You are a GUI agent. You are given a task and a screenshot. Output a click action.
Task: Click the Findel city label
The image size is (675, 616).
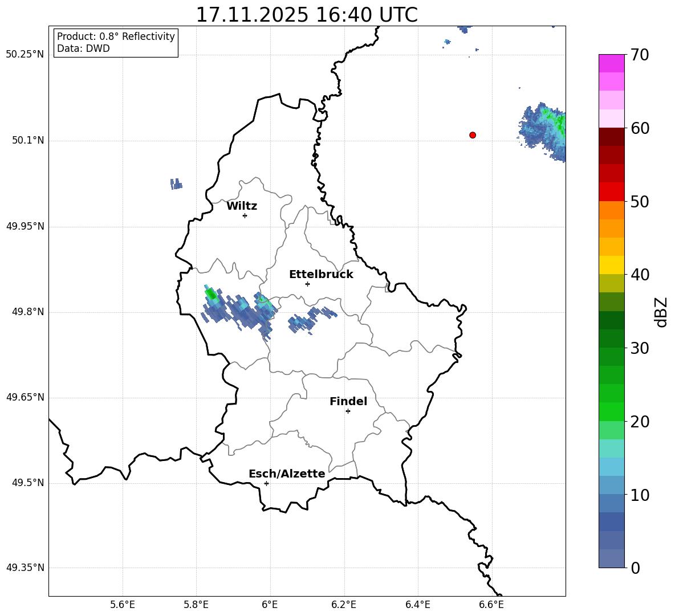pyautogui.click(x=348, y=401)
